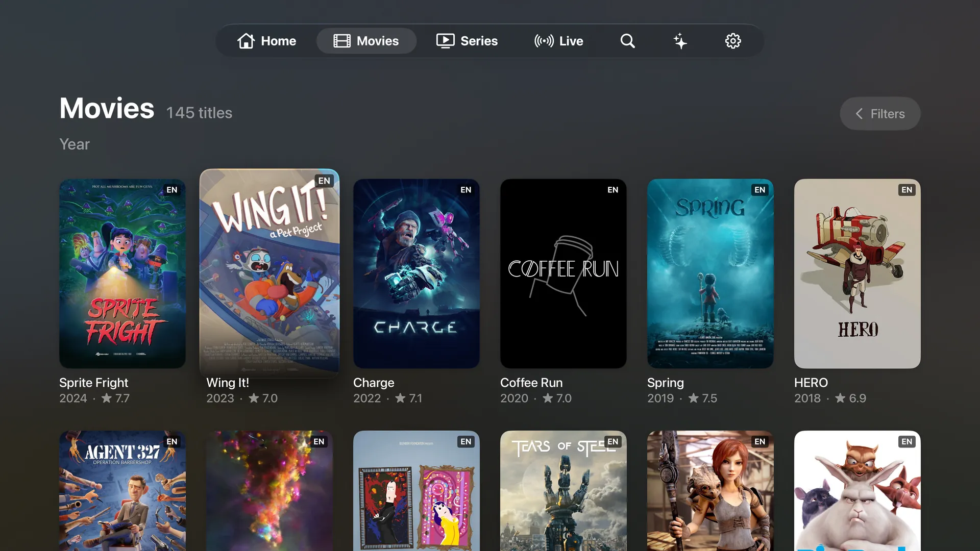The image size is (980, 551).
Task: Open the red-haired girl with dragon poster
Action: tap(710, 491)
